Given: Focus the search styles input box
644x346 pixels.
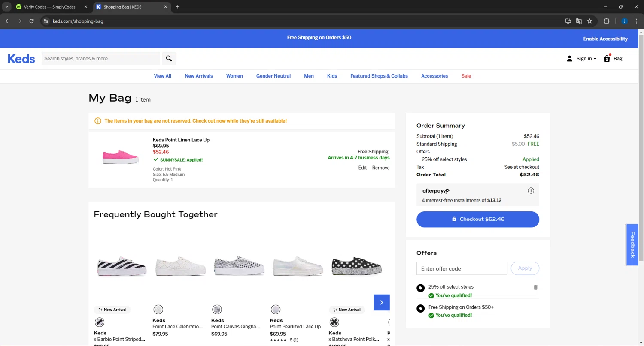Looking at the screenshot, I should click(x=100, y=59).
